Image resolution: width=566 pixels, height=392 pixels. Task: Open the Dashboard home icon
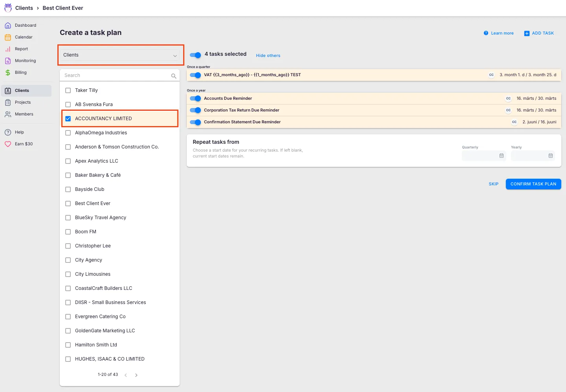[x=8, y=26]
